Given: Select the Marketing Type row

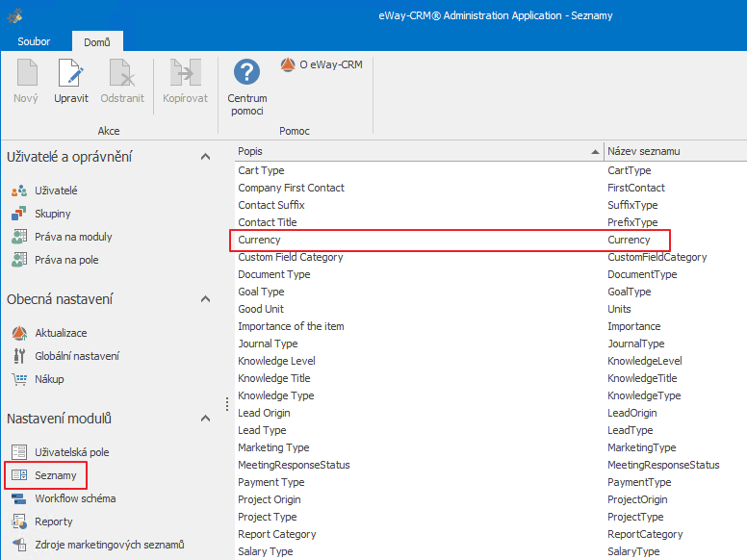Looking at the screenshot, I should coord(491,447).
